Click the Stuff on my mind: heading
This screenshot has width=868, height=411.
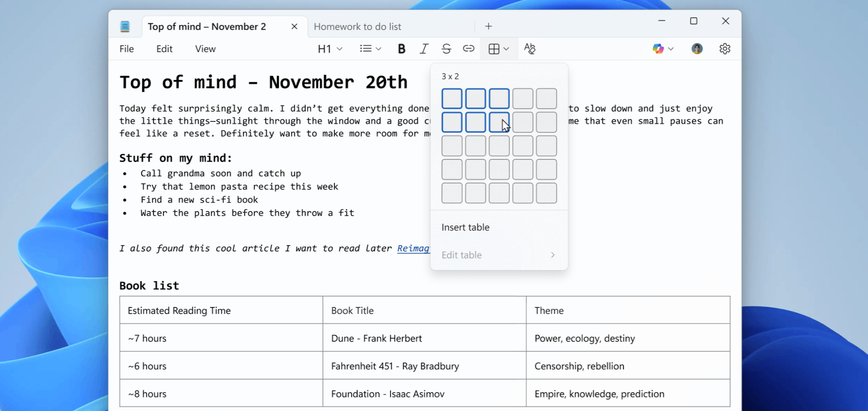coord(176,158)
